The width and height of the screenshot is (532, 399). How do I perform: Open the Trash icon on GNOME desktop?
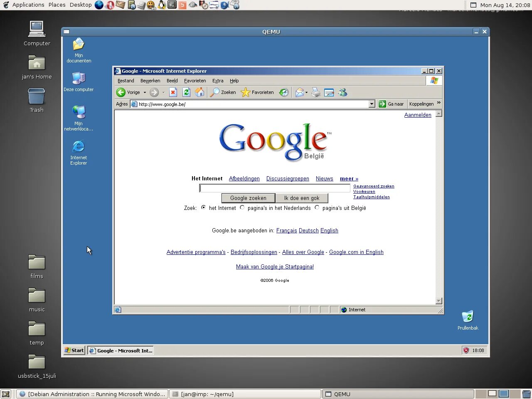click(x=37, y=100)
